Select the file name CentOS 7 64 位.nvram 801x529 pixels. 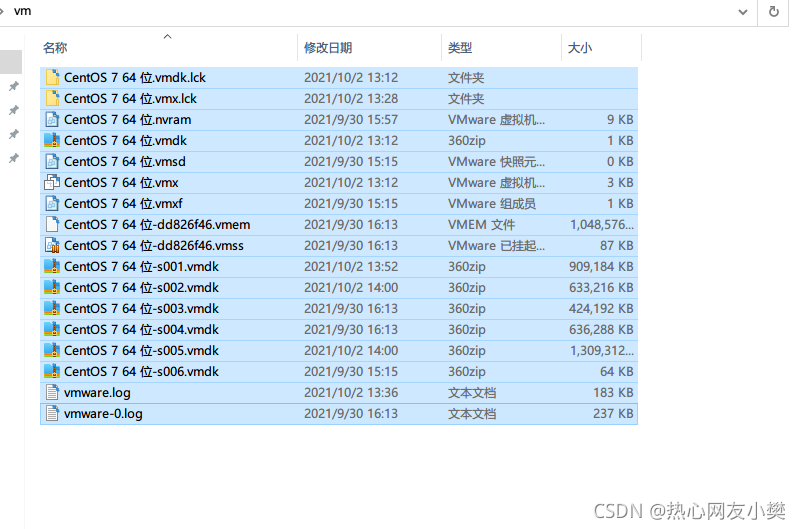(128, 119)
